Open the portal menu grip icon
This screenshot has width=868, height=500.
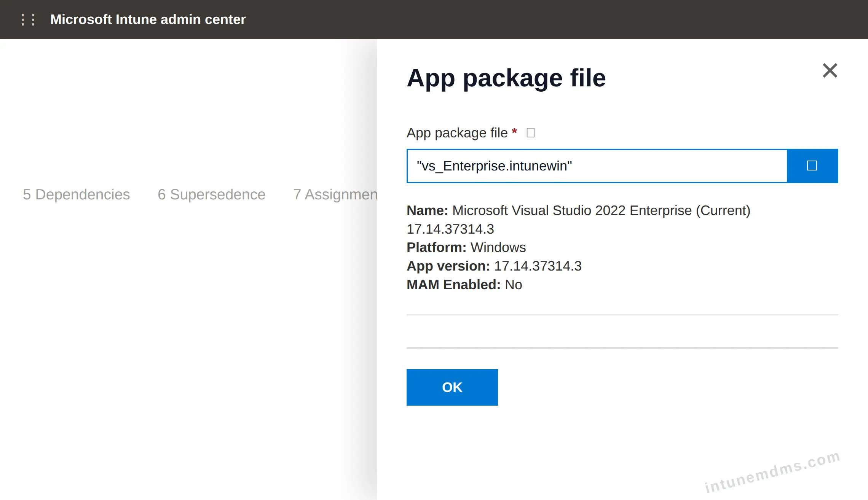28,19
